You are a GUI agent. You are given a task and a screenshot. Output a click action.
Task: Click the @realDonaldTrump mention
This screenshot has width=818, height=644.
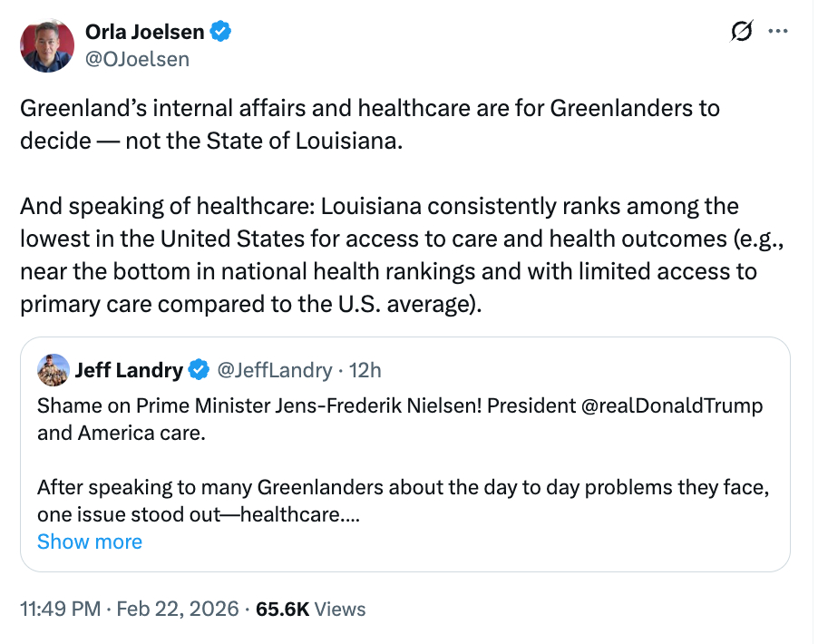coord(672,405)
